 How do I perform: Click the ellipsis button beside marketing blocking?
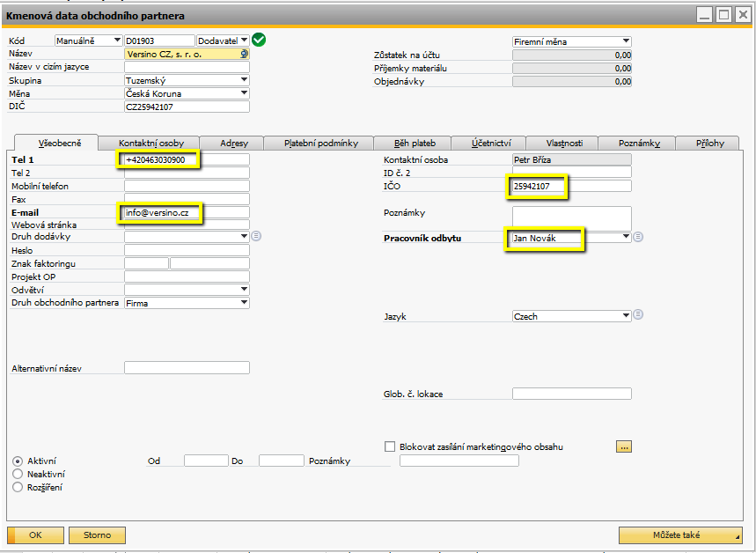(624, 446)
